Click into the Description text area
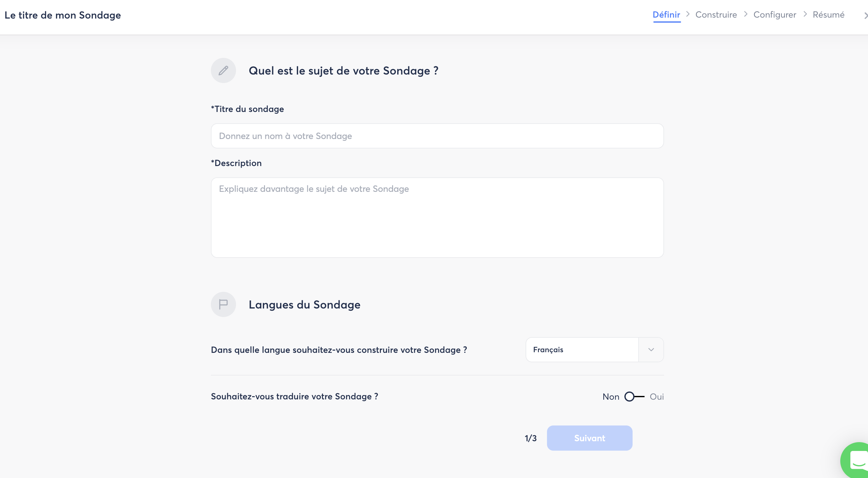Image resolution: width=868 pixels, height=478 pixels. pyautogui.click(x=437, y=217)
